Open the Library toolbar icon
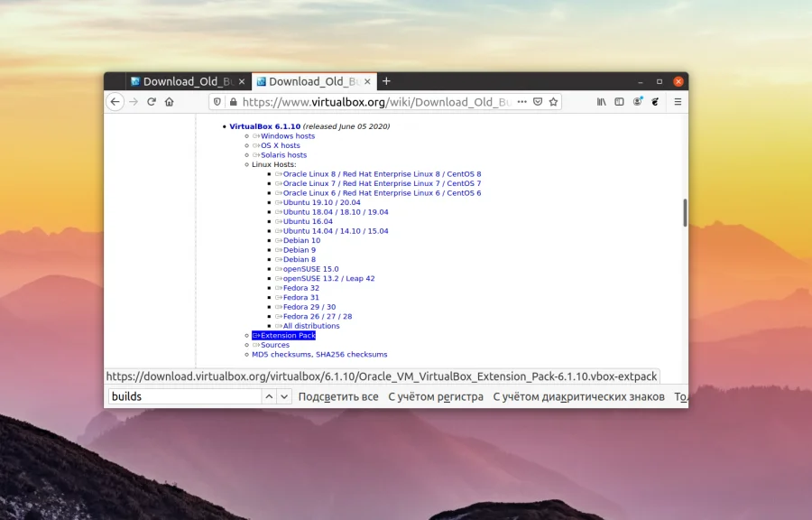The image size is (812, 520). coord(601,101)
